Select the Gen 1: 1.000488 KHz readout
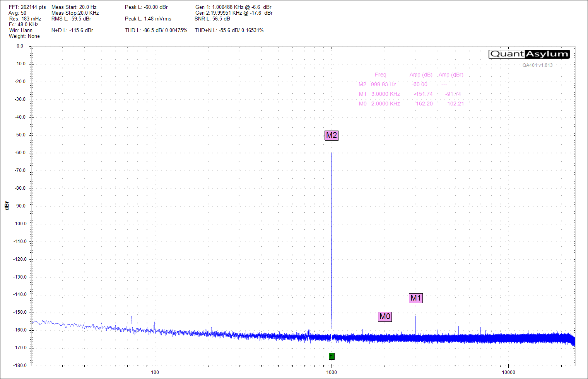 233,7
